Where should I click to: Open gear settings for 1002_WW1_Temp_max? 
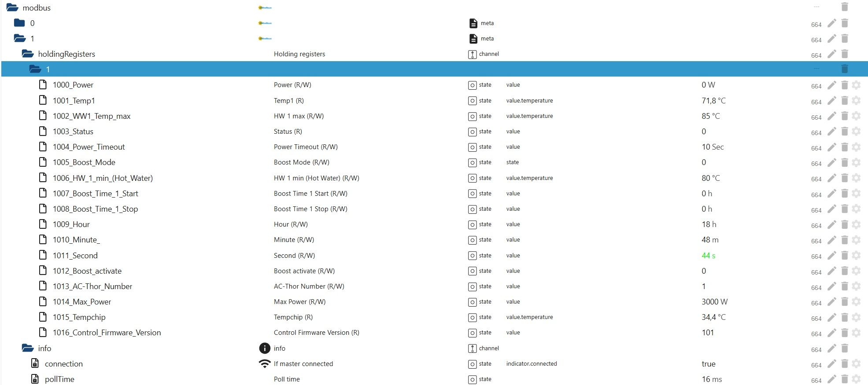(856, 116)
